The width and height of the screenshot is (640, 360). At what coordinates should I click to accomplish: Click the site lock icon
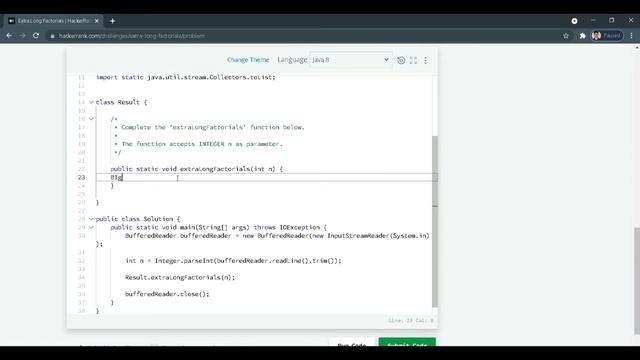coord(52,36)
